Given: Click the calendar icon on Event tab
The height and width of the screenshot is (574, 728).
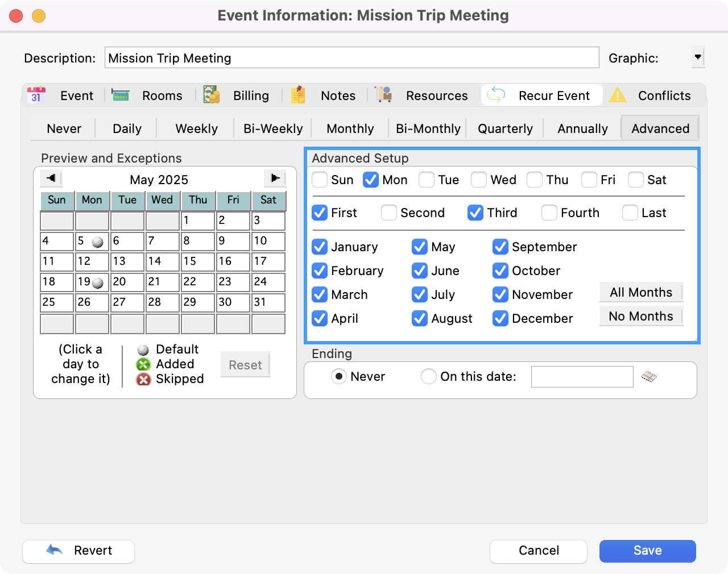Looking at the screenshot, I should 36,95.
